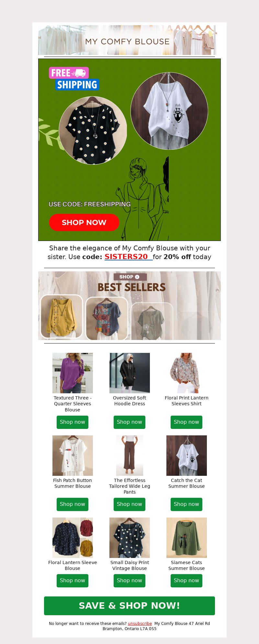Open the Catch the Cat Summer Blouse photo
The image size is (259, 644).
186,455
